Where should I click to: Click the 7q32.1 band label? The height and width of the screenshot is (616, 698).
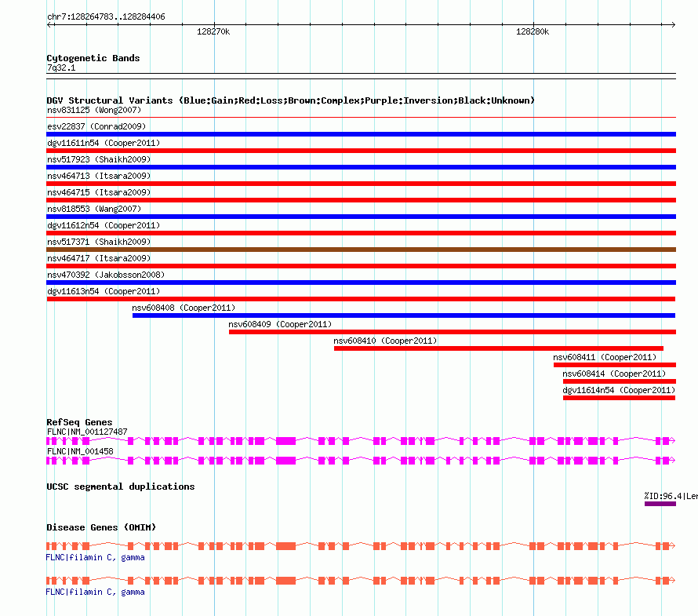click(x=61, y=67)
